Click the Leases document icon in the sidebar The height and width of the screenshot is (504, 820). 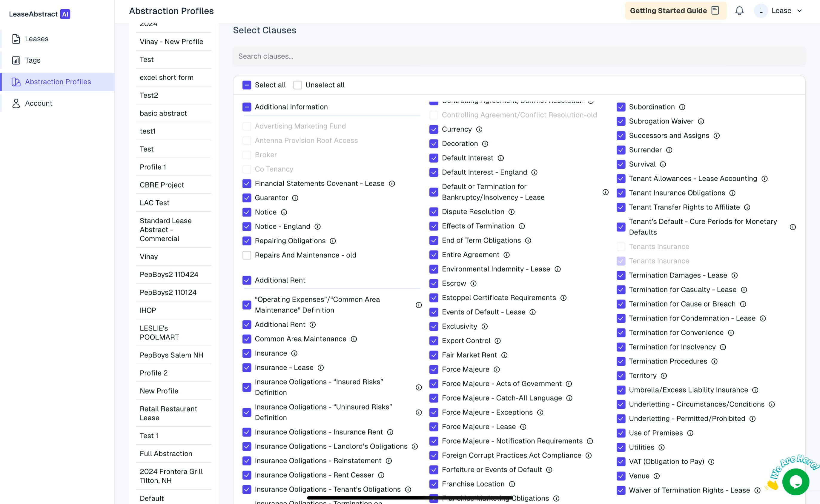tap(16, 39)
